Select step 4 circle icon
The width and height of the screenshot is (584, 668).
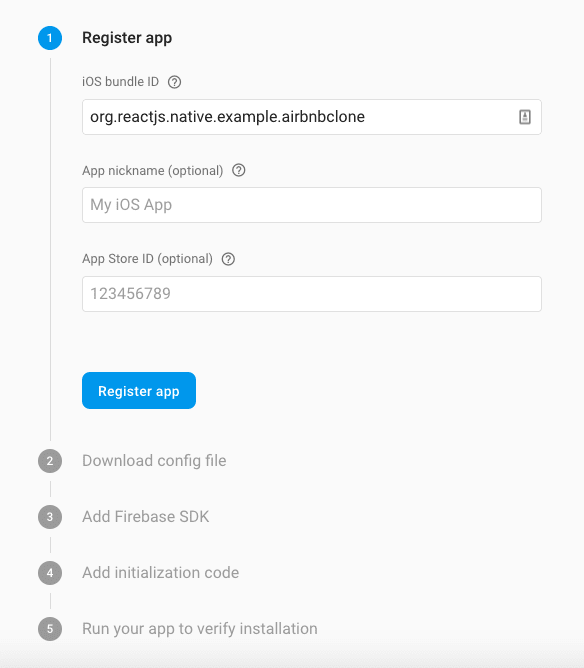[x=50, y=573]
